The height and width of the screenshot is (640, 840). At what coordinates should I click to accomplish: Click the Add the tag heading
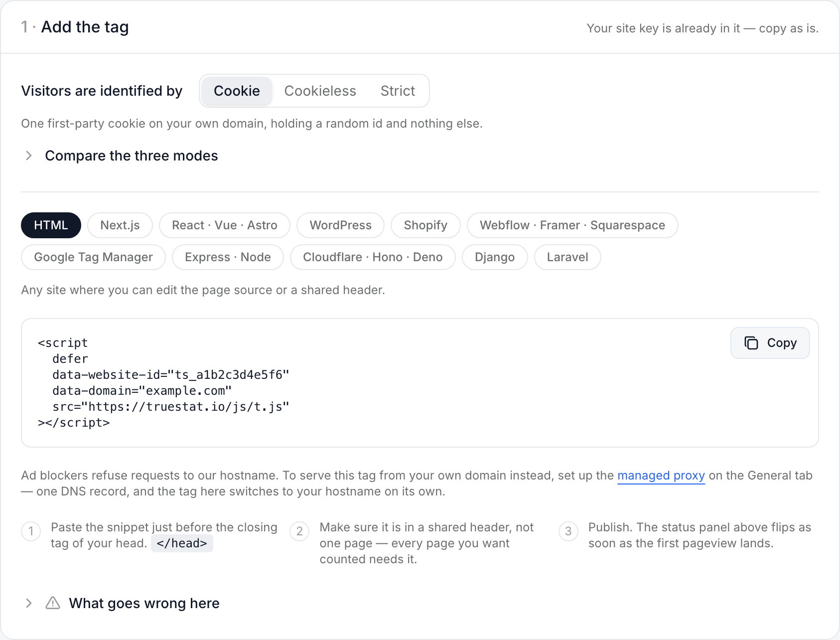tap(85, 27)
